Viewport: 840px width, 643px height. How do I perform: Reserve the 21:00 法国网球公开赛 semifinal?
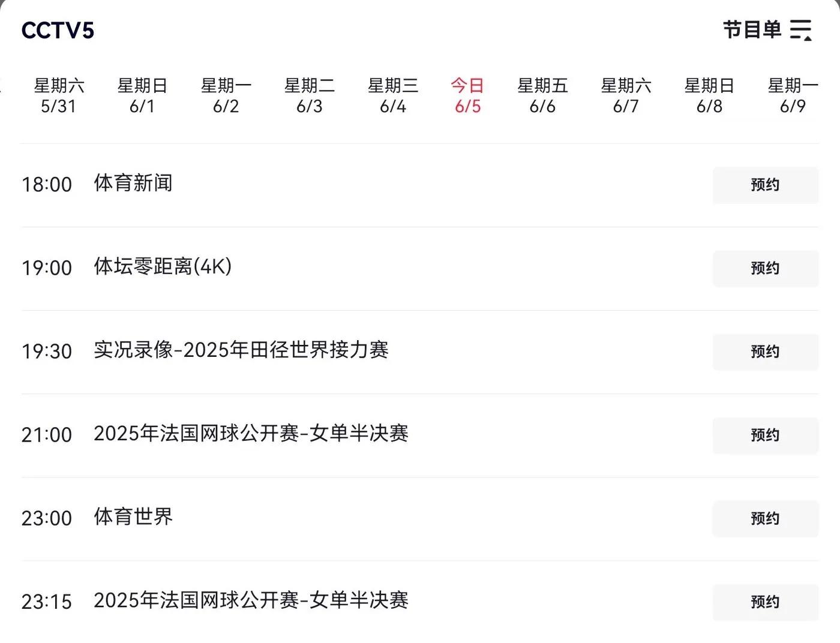765,435
